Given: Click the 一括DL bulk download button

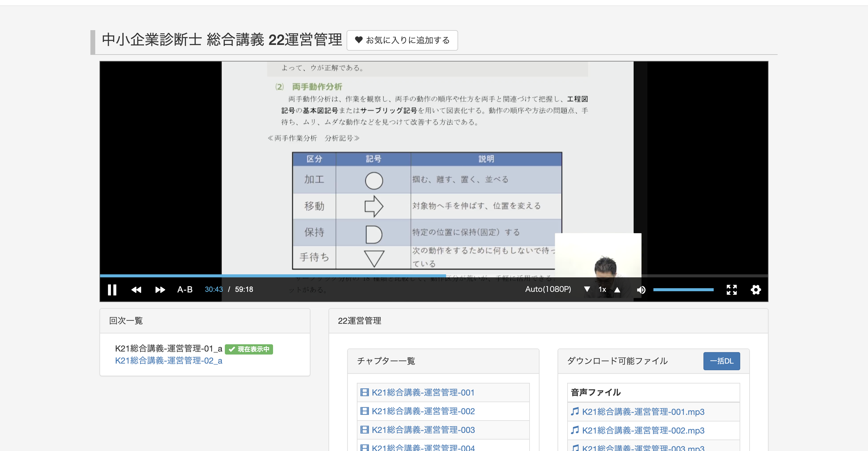Looking at the screenshot, I should pos(722,361).
